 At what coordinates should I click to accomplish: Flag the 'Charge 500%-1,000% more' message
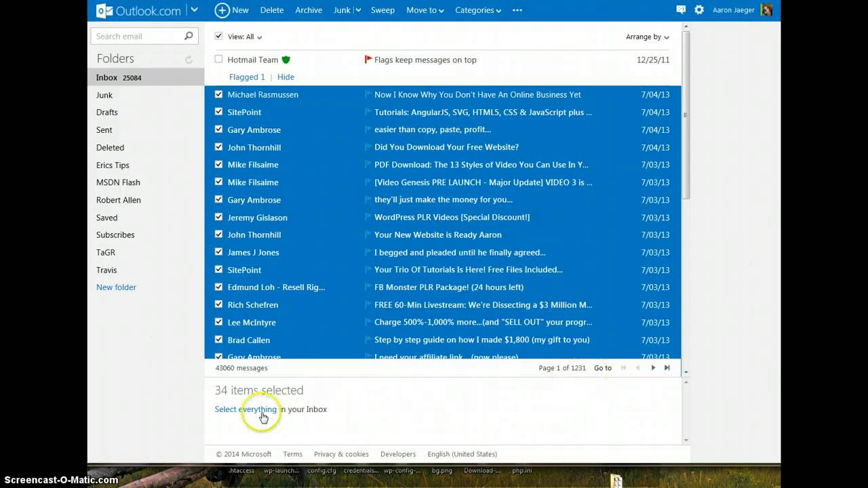tap(368, 322)
